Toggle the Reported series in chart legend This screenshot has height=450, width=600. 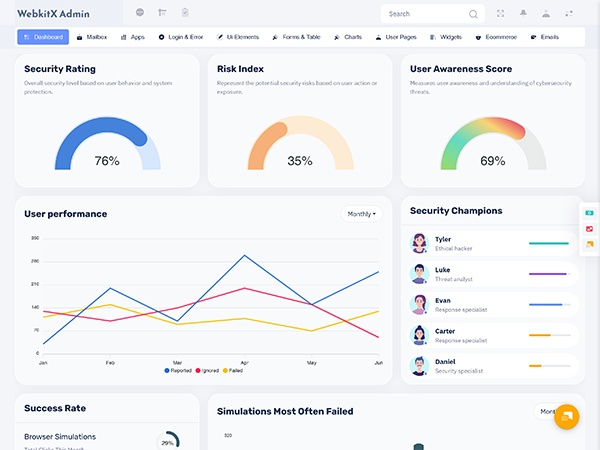point(178,370)
